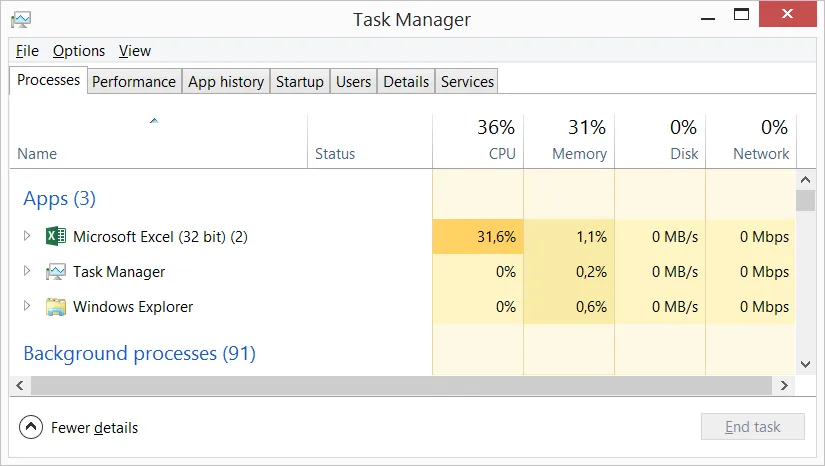This screenshot has width=825, height=466.
Task: Click the Task Manager process icon
Action: tap(56, 272)
